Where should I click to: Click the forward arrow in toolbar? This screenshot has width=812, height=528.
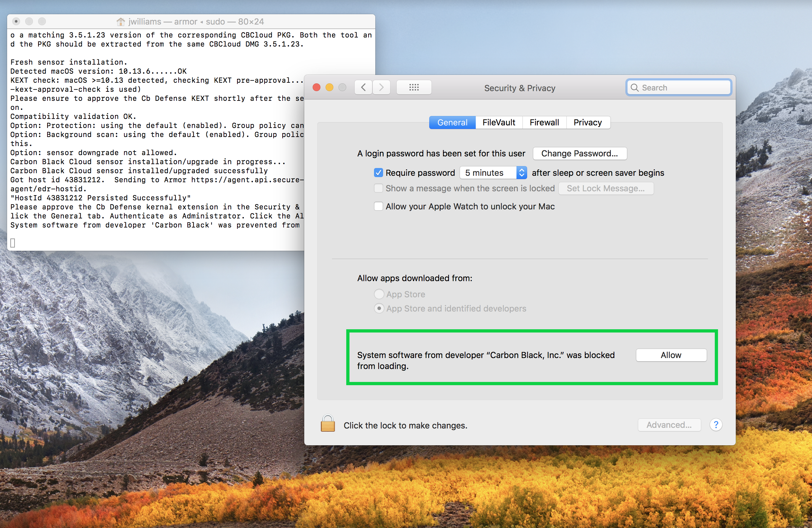(381, 88)
